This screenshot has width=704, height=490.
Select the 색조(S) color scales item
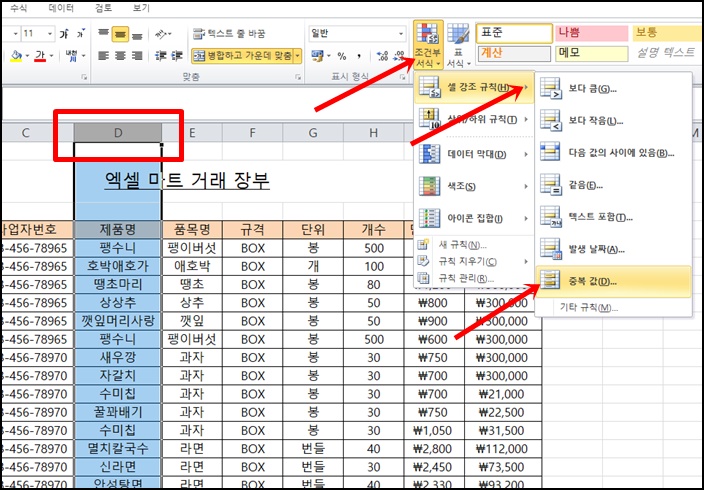click(474, 186)
